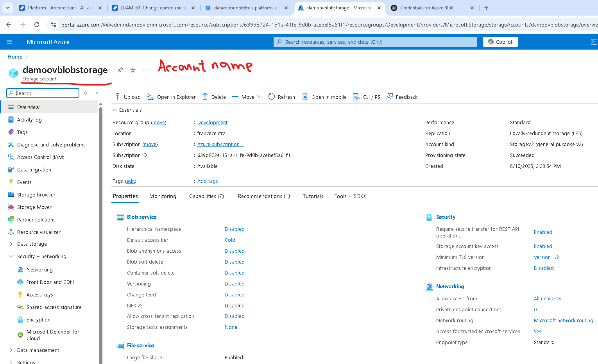Open the Azure portal hamburger menu
The width and height of the screenshot is (598, 364).
[x=9, y=42]
